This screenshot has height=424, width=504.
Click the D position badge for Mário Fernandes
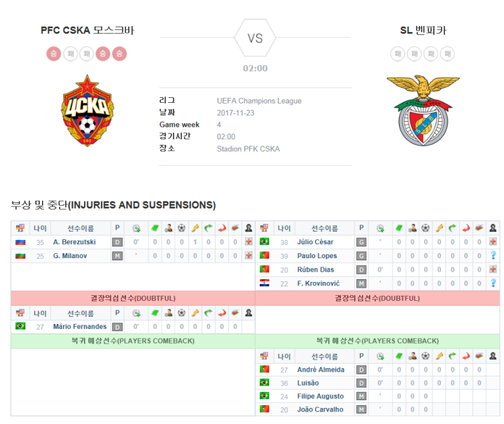(118, 327)
